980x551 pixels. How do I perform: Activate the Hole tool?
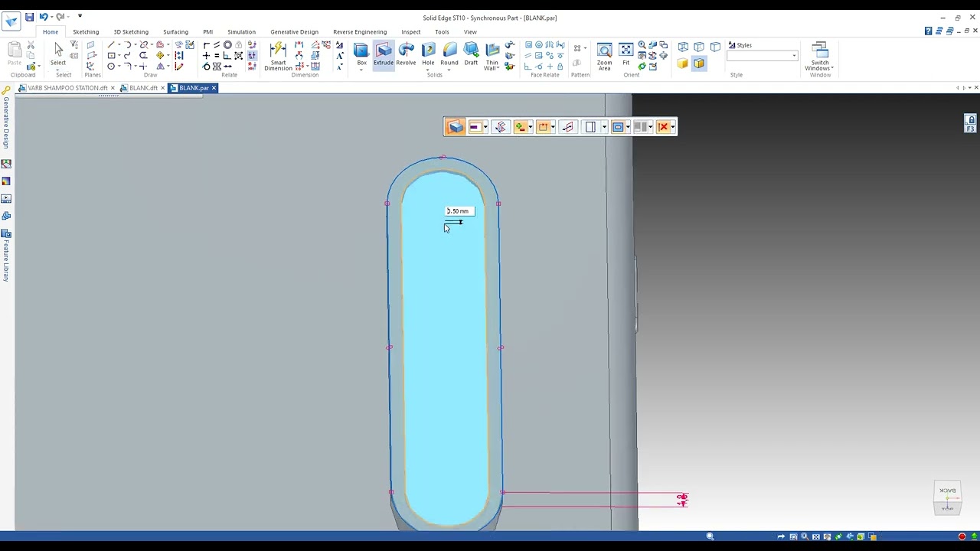[428, 55]
